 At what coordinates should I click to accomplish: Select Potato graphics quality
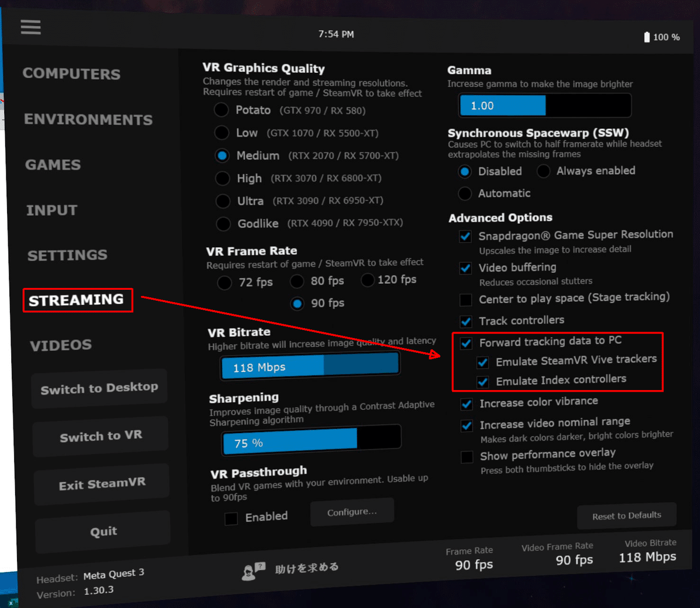[221, 110]
